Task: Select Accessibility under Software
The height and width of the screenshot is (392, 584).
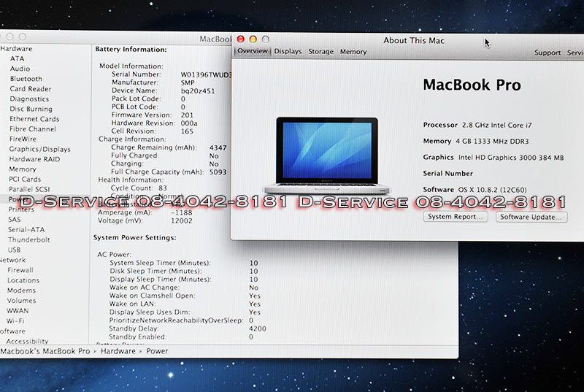Action: (x=27, y=342)
